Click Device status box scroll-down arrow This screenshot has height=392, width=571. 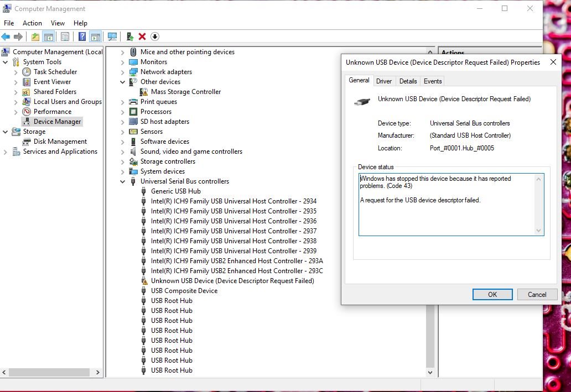point(538,231)
